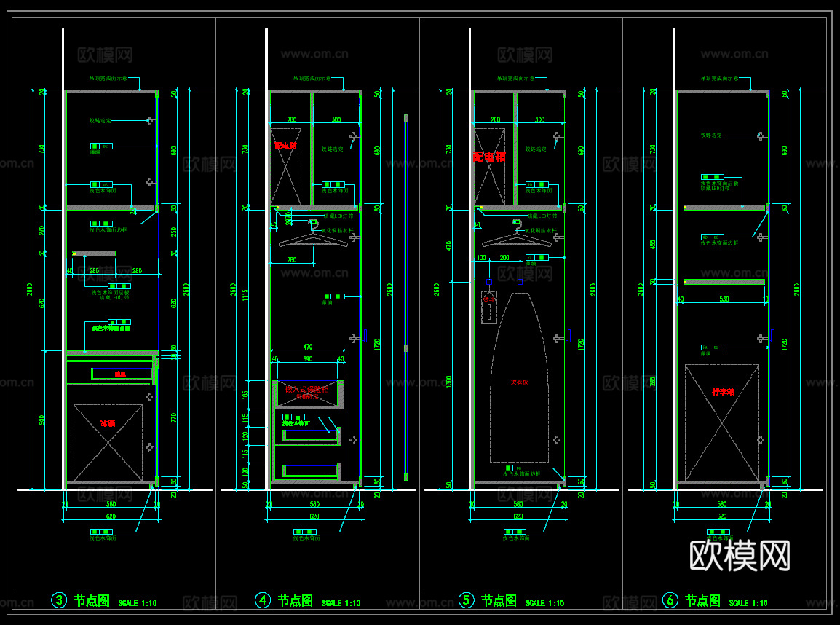The image size is (840, 625).
Task: Click the circled number 3 detail marker
Action: (59, 600)
